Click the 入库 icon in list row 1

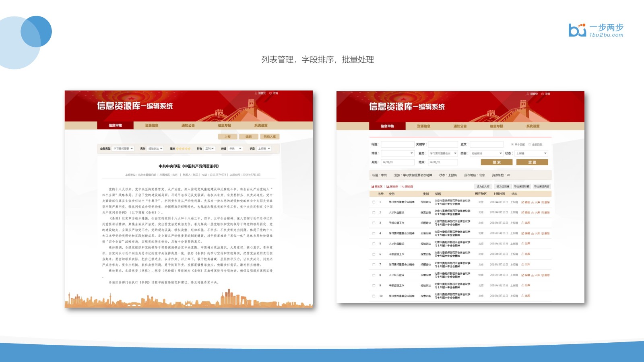533,202
